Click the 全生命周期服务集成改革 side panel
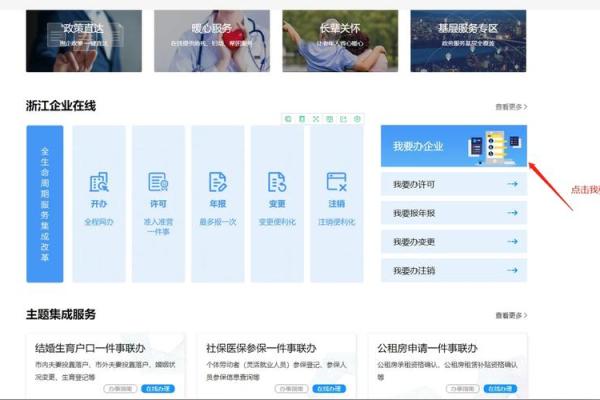Screen dimensions: 600x400 point(45,204)
